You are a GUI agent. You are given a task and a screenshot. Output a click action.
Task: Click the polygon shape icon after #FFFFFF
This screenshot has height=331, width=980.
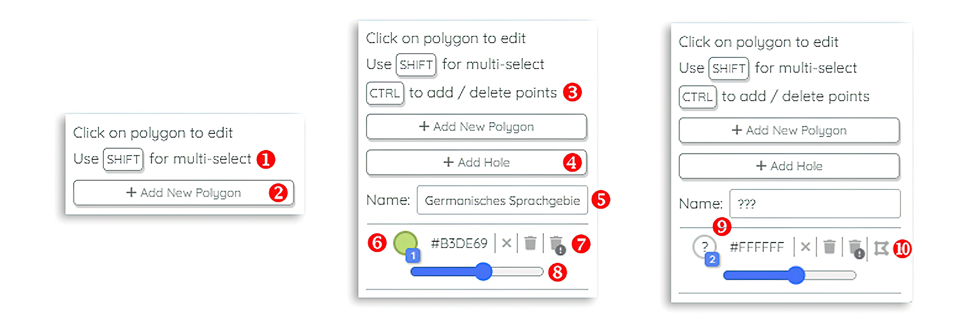[881, 248]
